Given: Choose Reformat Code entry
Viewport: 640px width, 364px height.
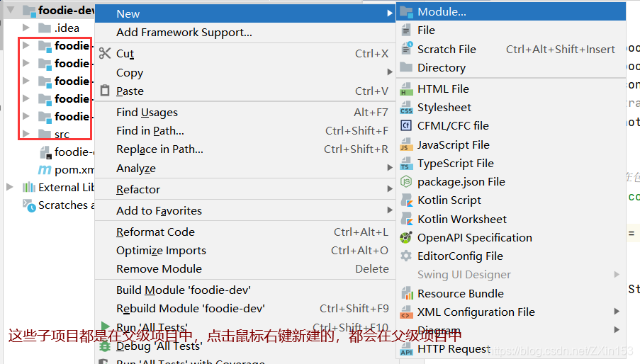Looking at the screenshot, I should (245, 232).
